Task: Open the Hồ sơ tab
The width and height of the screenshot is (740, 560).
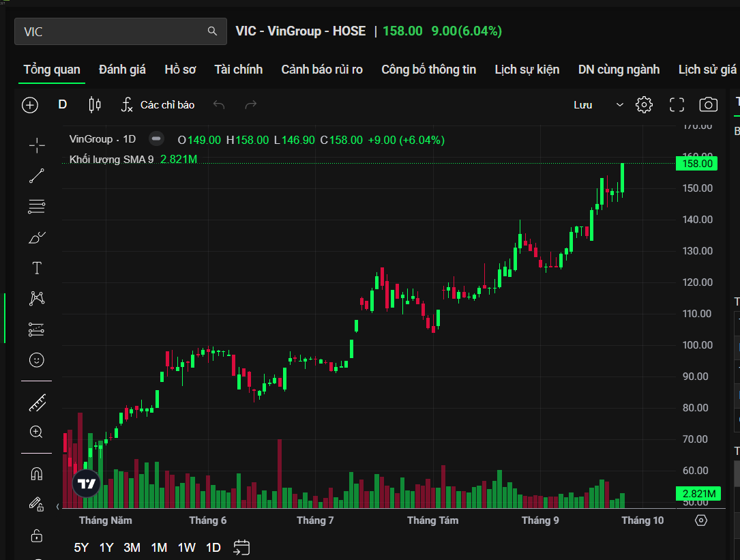Action: coord(180,70)
